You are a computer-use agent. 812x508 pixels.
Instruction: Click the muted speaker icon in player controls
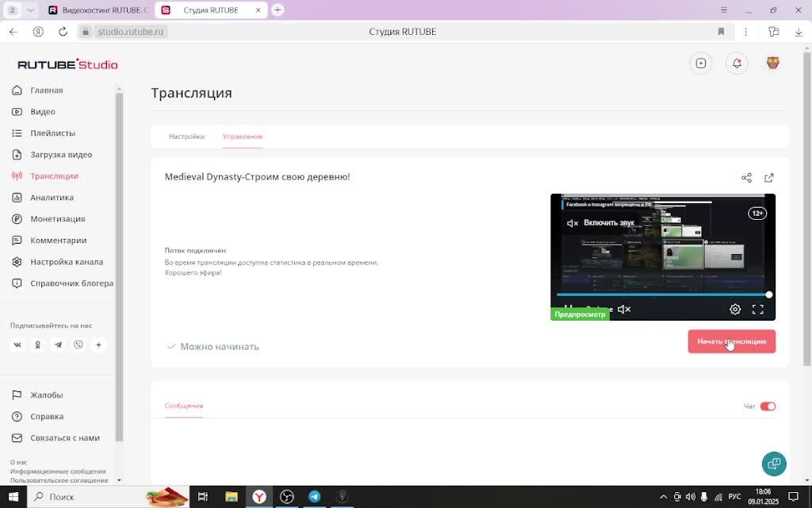coord(624,310)
